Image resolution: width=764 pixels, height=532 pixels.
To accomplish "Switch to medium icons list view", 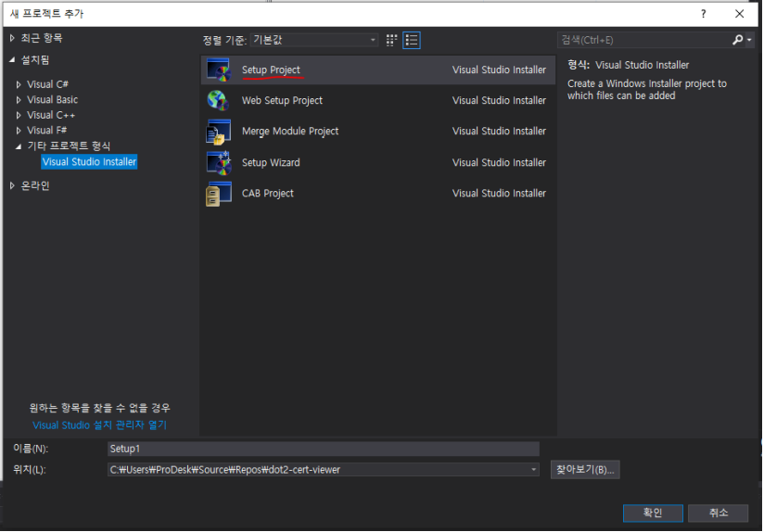I will [x=412, y=40].
